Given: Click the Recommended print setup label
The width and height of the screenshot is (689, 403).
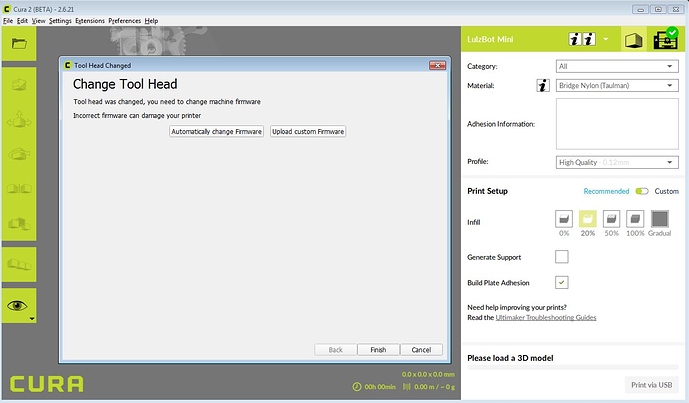Looking at the screenshot, I should click(606, 191).
